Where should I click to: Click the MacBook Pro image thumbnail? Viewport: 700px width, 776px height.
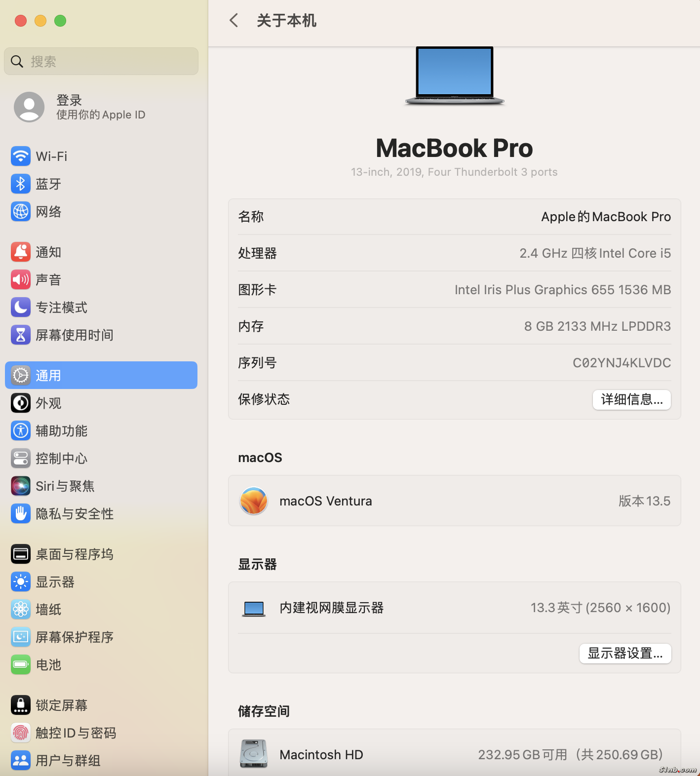pos(455,76)
